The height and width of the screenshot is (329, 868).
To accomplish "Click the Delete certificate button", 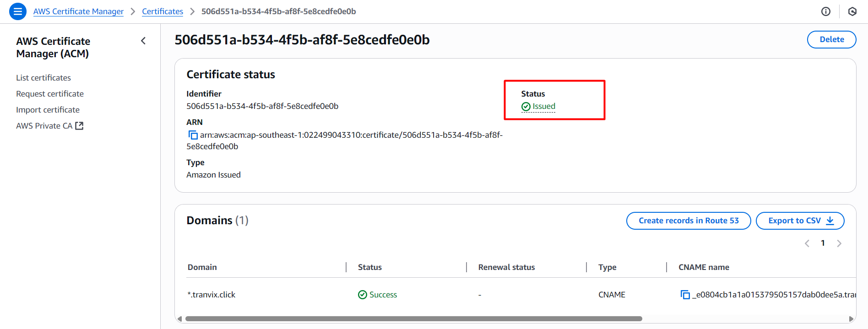I will coord(831,39).
